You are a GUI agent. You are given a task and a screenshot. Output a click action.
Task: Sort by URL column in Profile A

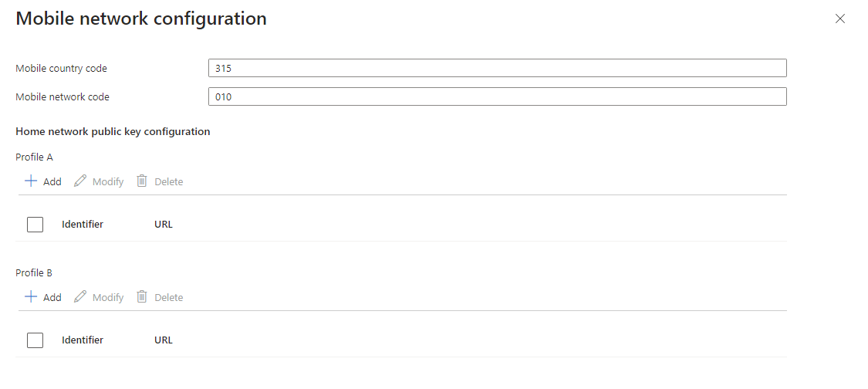(x=164, y=225)
